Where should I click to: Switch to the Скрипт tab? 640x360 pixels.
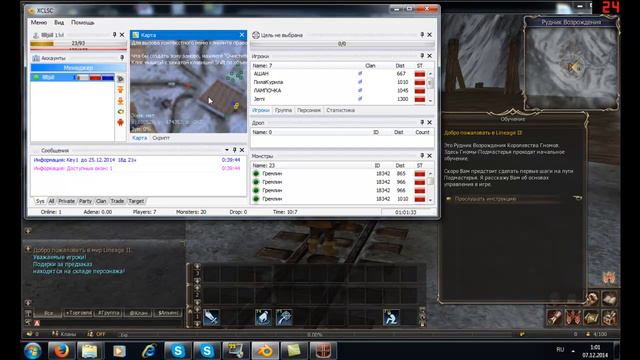tap(161, 138)
